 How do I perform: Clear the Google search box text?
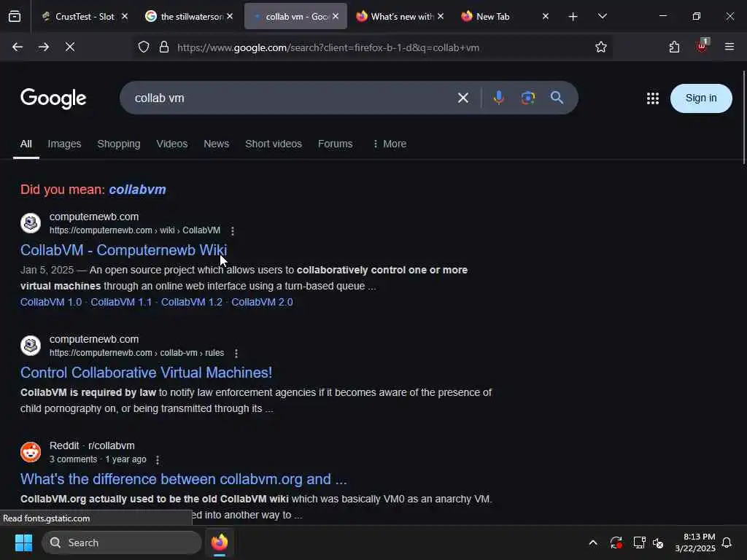point(463,98)
